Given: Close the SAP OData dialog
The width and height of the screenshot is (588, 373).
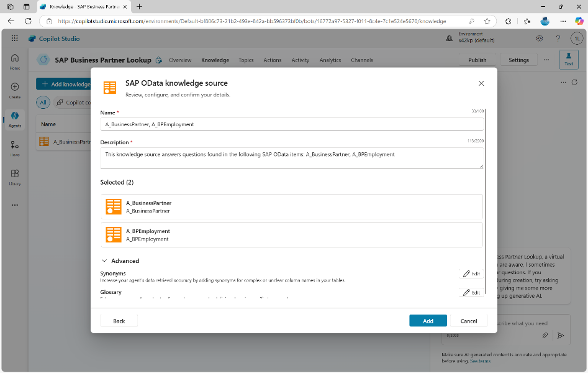Looking at the screenshot, I should click(481, 83).
